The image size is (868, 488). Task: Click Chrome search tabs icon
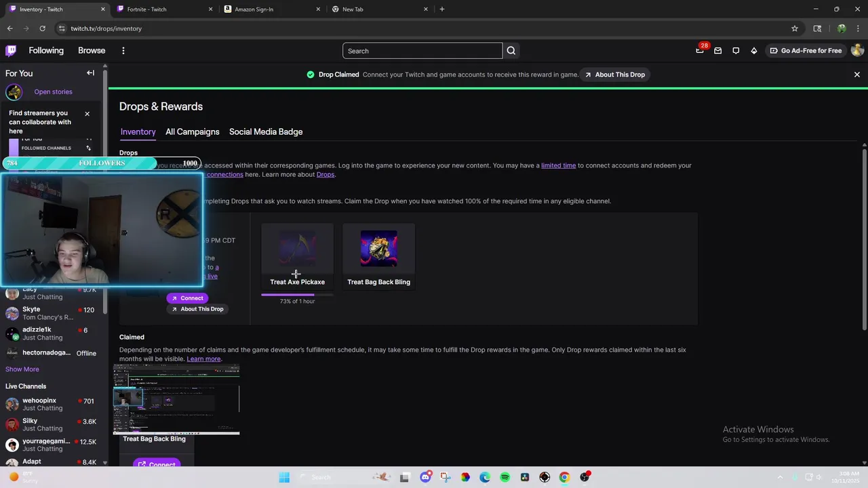click(817, 28)
